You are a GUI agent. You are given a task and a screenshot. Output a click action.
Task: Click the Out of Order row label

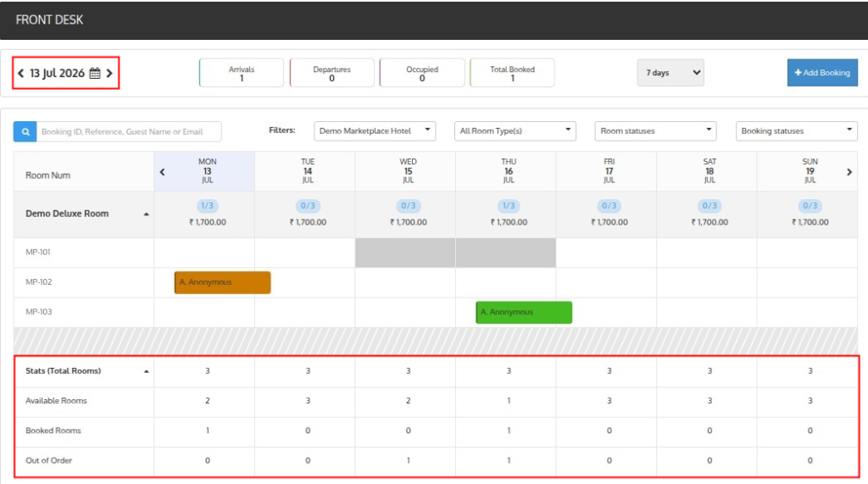[x=48, y=461]
